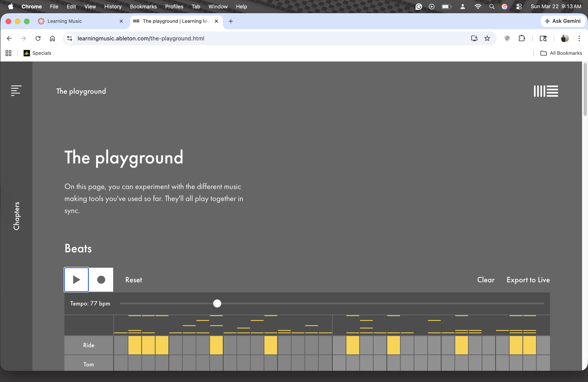Click the install app icon in address bar
The height and width of the screenshot is (382, 588).
click(474, 39)
